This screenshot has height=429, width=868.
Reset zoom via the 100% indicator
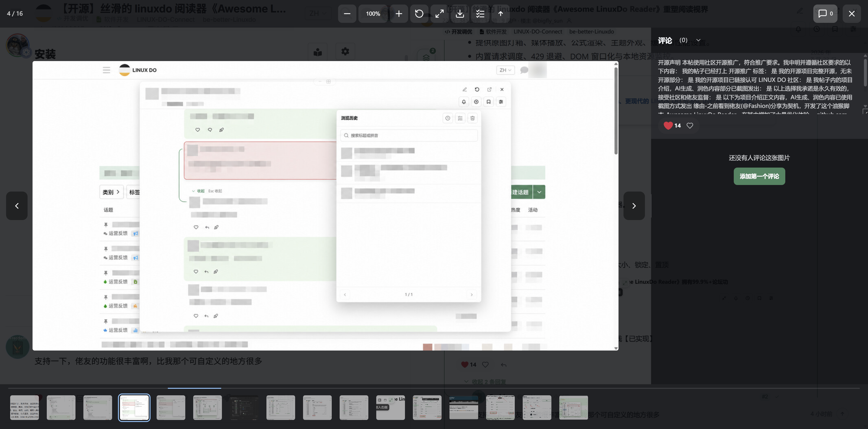373,14
